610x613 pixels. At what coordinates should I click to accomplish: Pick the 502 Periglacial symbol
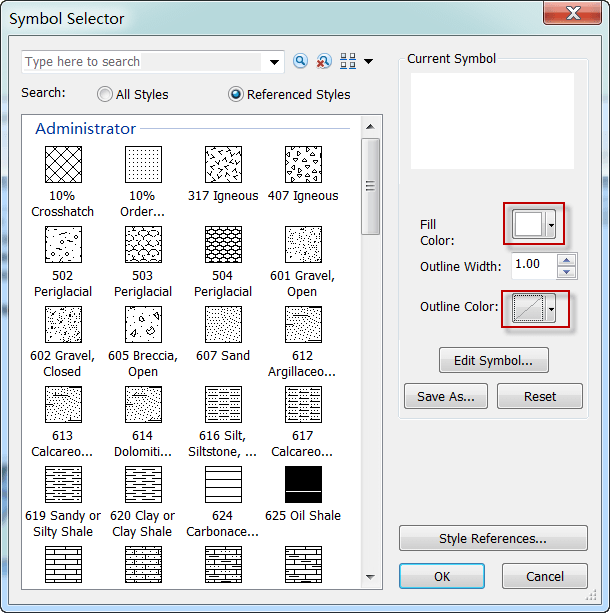pos(63,244)
